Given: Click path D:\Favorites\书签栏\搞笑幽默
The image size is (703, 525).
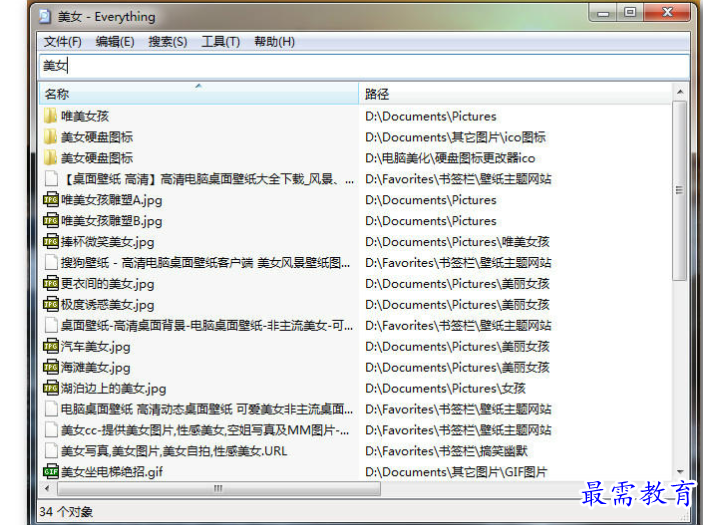Looking at the screenshot, I should (446, 451).
